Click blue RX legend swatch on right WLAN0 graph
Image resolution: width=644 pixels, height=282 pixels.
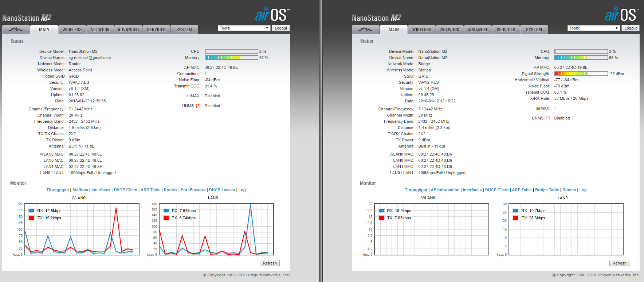[381, 211]
